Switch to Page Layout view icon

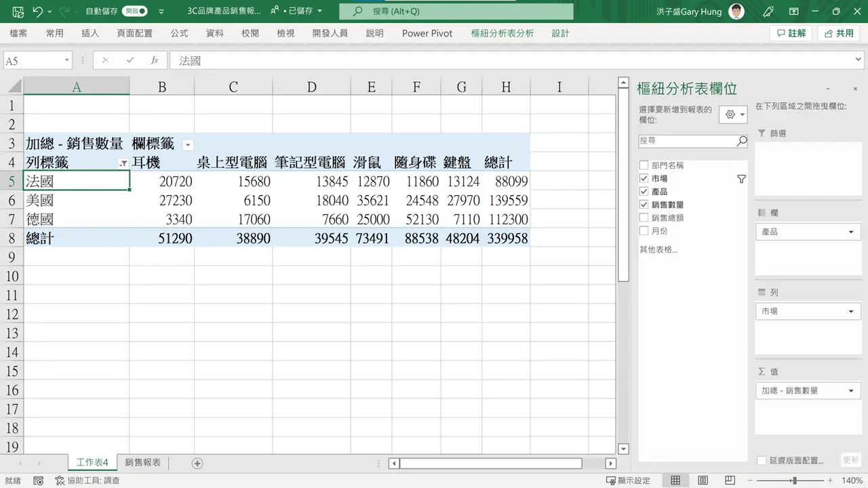[x=703, y=481]
